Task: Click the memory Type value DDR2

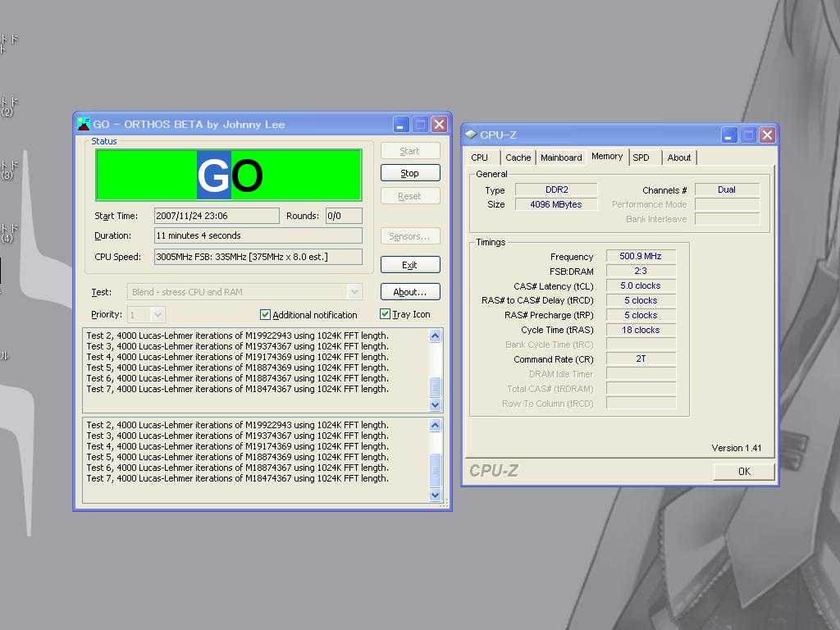Action: [x=556, y=189]
